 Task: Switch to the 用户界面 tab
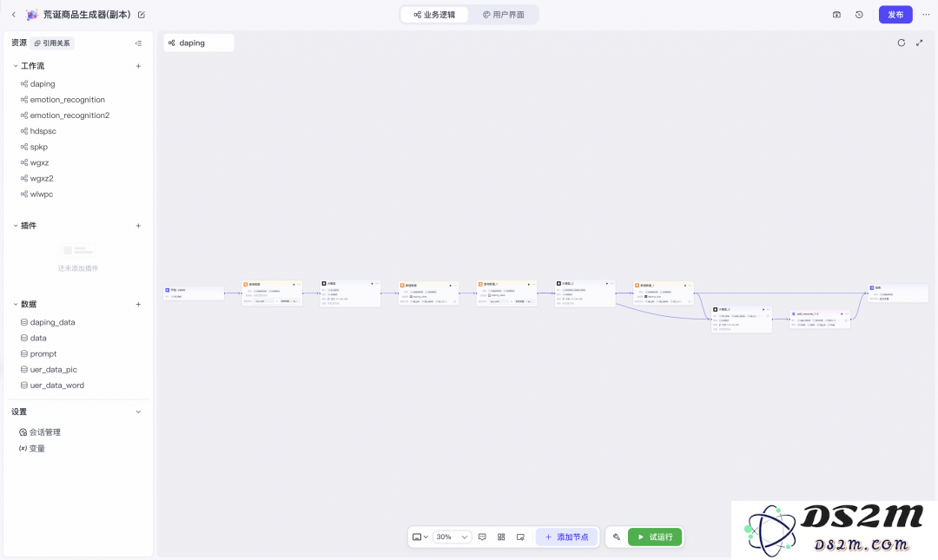click(x=503, y=15)
